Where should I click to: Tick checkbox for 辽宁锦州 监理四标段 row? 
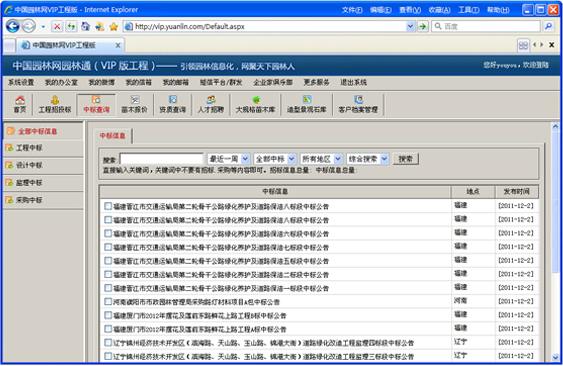click(108, 343)
